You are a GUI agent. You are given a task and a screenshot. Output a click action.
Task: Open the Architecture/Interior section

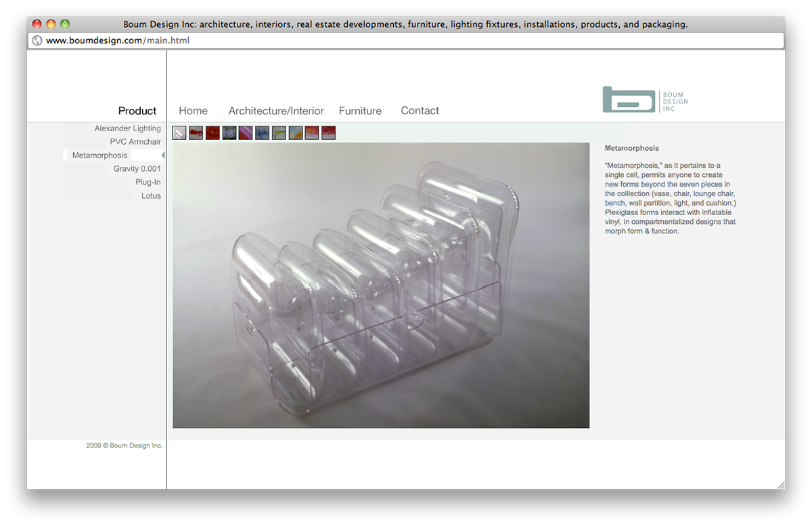(x=276, y=111)
